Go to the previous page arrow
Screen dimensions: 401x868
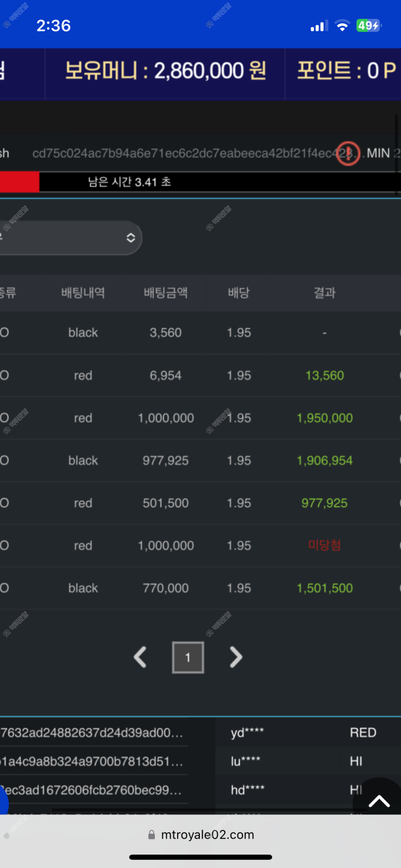click(x=140, y=657)
